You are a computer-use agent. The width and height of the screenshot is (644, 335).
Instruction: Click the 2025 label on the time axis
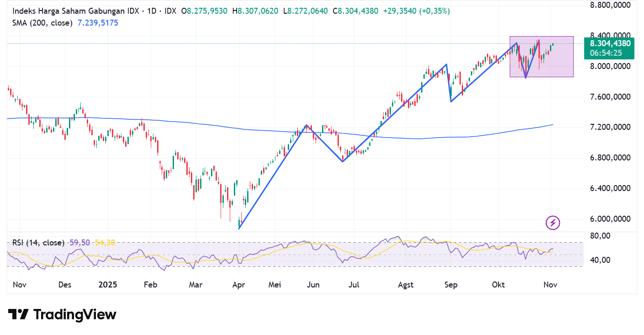pyautogui.click(x=107, y=284)
